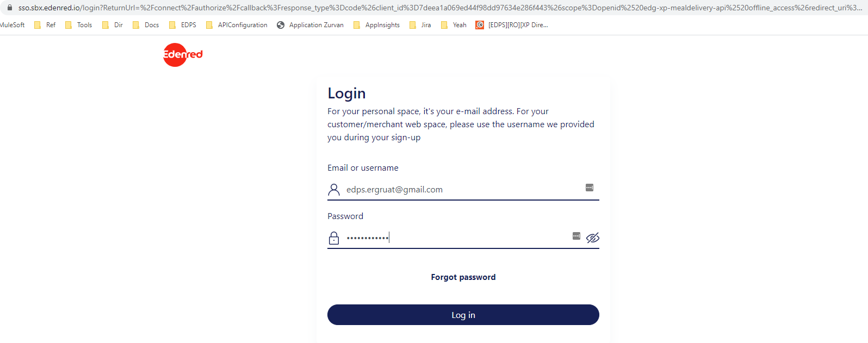Expand the Tools bookmarks folder
This screenshot has height=343, width=868.
[83, 24]
